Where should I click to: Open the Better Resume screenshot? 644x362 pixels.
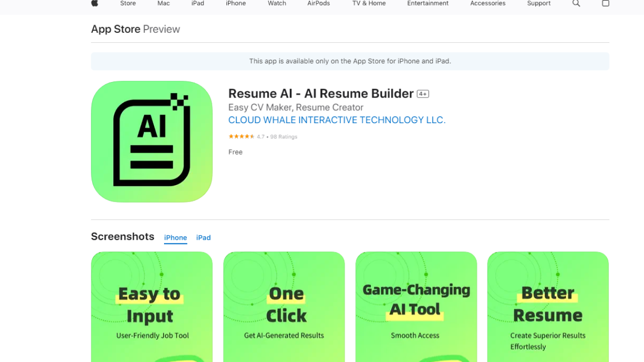tap(548, 307)
